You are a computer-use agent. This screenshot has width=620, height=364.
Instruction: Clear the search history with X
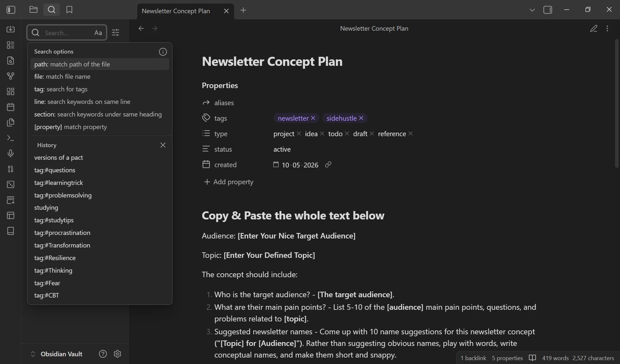tap(163, 145)
